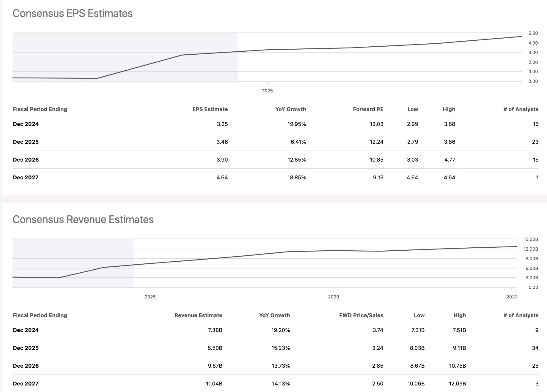Click the High column header in revenue table
The height and width of the screenshot is (392, 547).
460,315
